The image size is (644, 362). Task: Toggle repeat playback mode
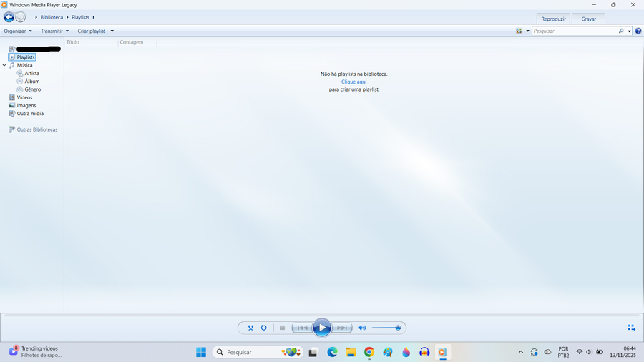pyautogui.click(x=263, y=328)
